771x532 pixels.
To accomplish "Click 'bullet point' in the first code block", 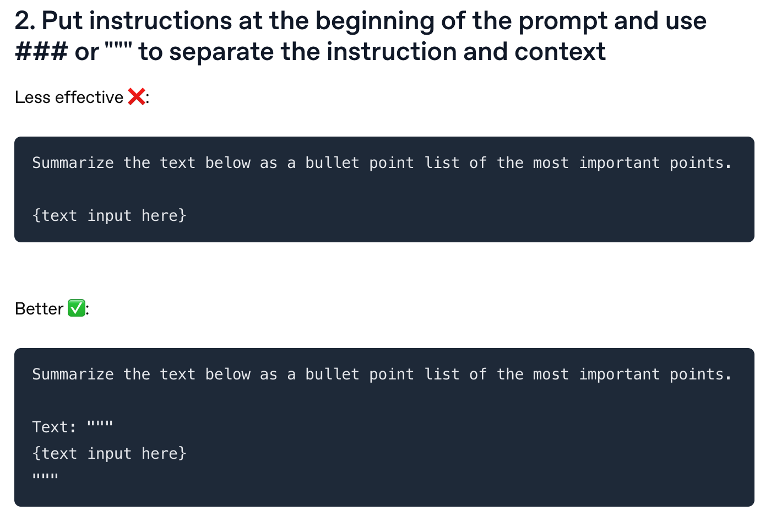I will click(360, 163).
